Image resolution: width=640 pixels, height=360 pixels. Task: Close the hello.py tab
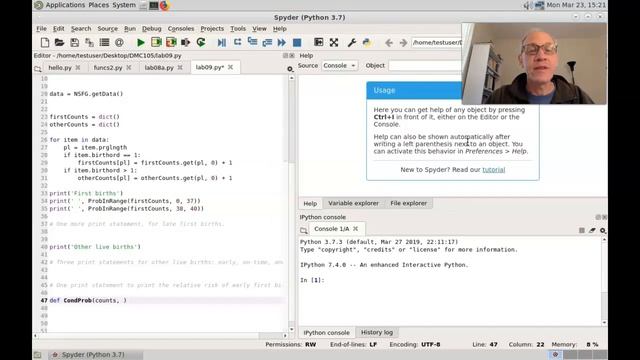pyautogui.click(x=78, y=67)
